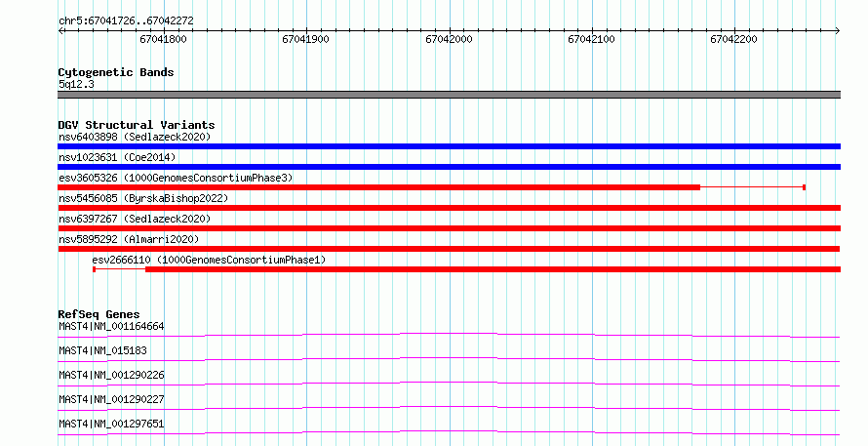Click the 67042100 ruler position label
868x446 pixels.
coord(591,39)
